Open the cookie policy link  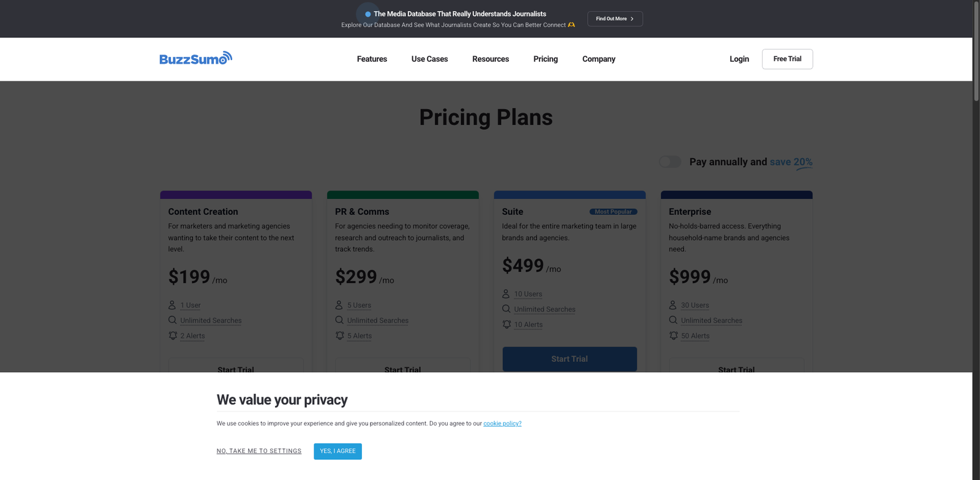click(x=502, y=424)
